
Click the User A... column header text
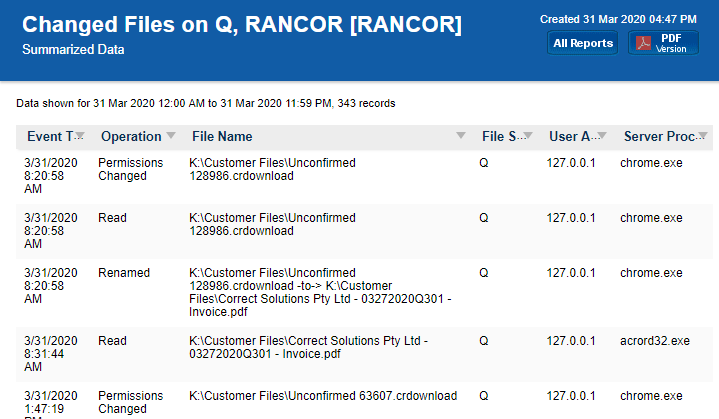(570, 136)
